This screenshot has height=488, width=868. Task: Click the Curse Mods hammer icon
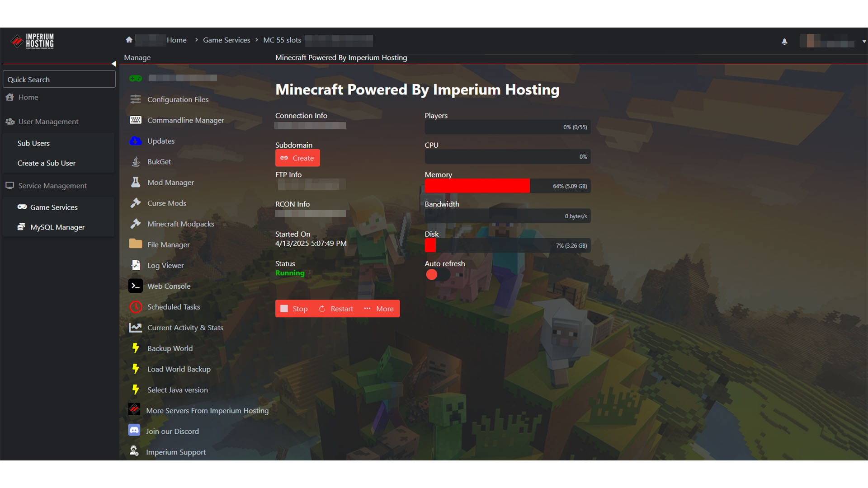click(136, 203)
